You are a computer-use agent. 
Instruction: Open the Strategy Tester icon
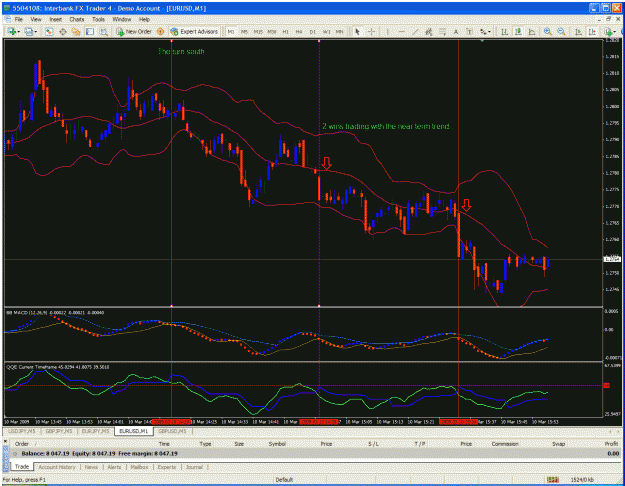(104, 31)
